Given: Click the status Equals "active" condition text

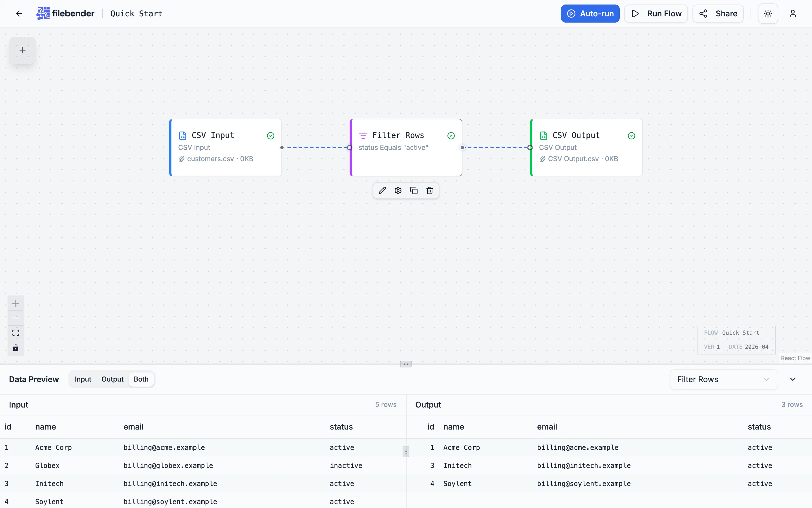Looking at the screenshot, I should [x=393, y=148].
